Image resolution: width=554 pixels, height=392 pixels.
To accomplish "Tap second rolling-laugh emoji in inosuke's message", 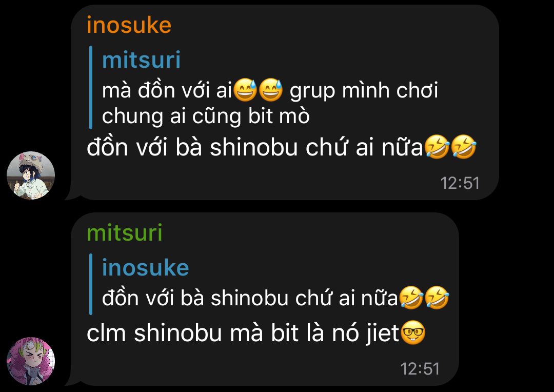I will (x=464, y=147).
